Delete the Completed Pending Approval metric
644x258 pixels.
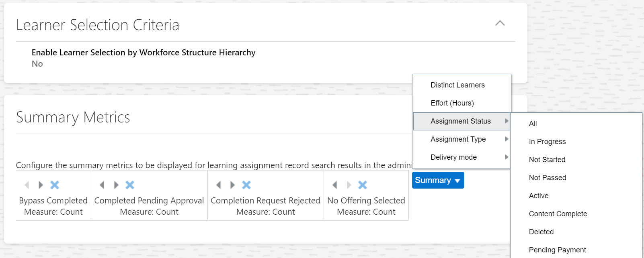(130, 185)
